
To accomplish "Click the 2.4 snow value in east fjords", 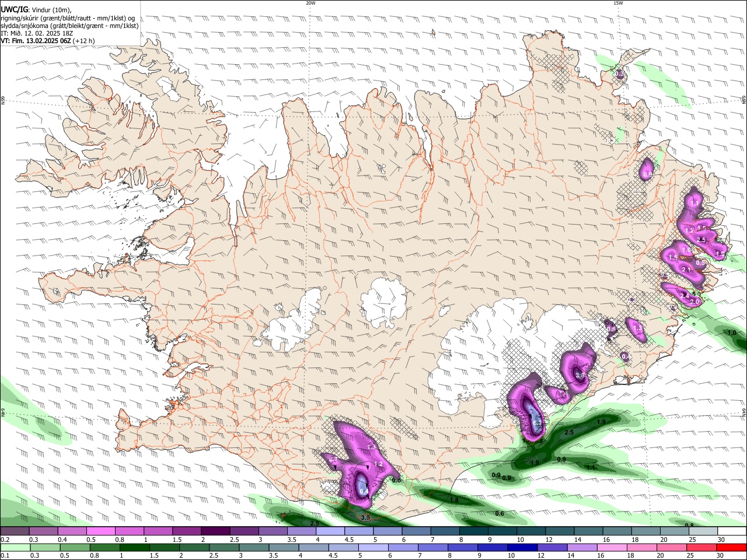I will (685, 296).
